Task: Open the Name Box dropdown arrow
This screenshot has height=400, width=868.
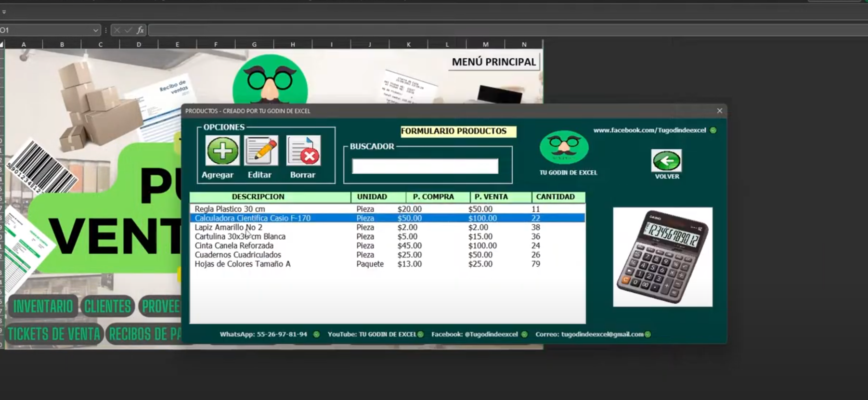Action: 95,30
